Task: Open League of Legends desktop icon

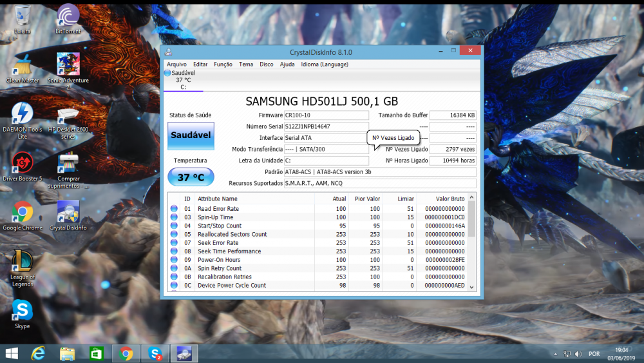Action: (x=22, y=261)
